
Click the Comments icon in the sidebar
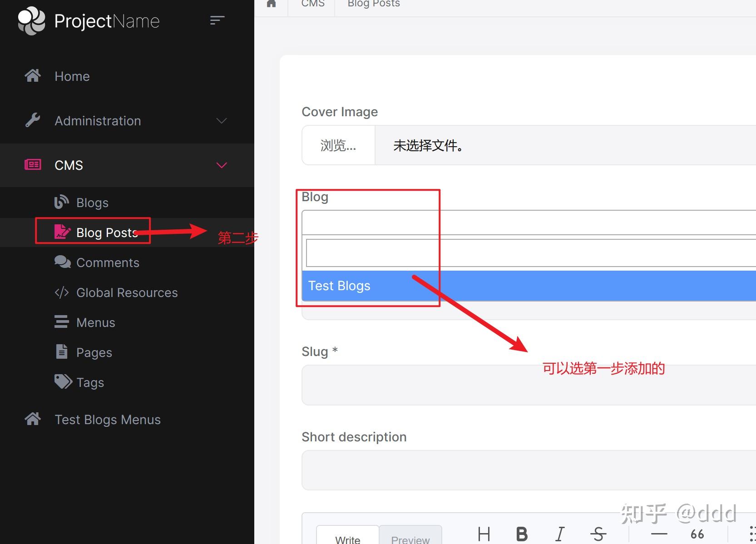[62, 262]
